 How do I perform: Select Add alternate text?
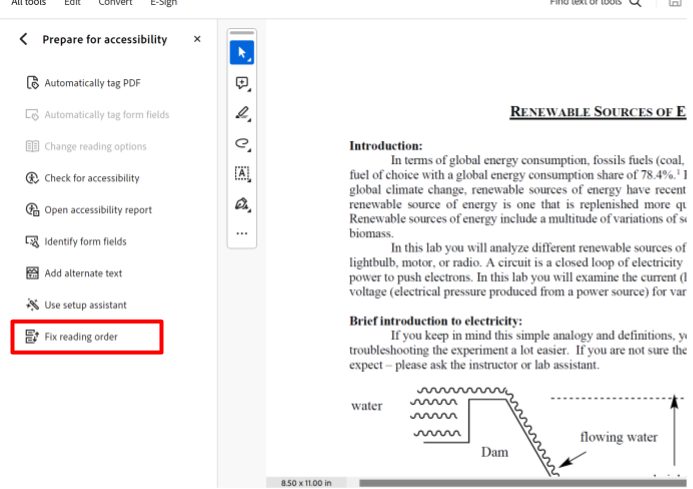82,273
